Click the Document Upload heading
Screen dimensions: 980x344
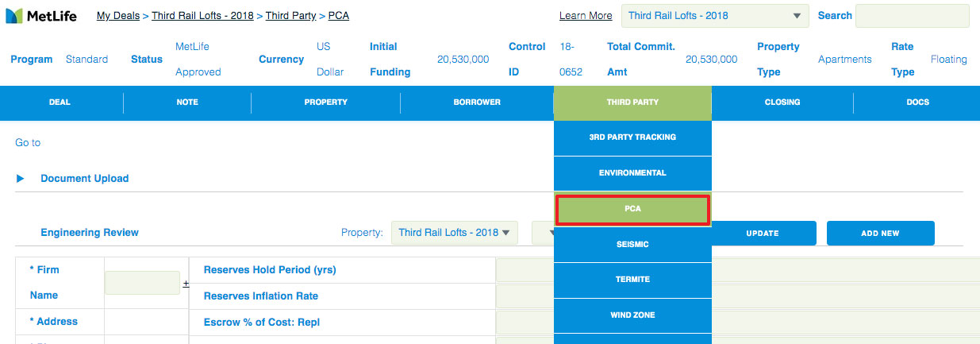(x=85, y=179)
